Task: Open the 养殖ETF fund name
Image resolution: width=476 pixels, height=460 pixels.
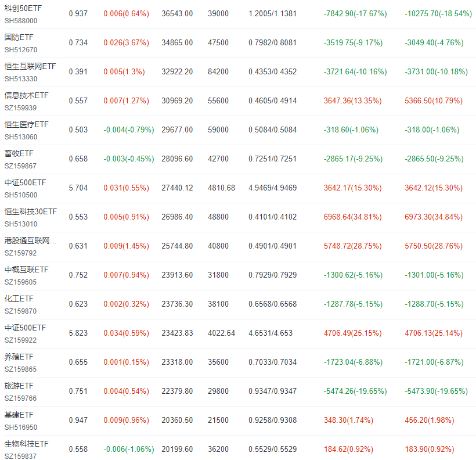Action: [x=19, y=357]
